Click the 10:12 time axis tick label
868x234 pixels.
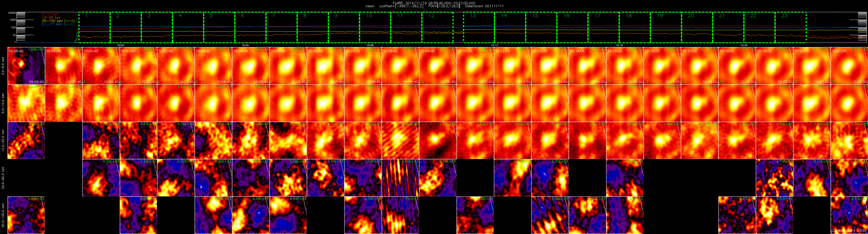494,45
